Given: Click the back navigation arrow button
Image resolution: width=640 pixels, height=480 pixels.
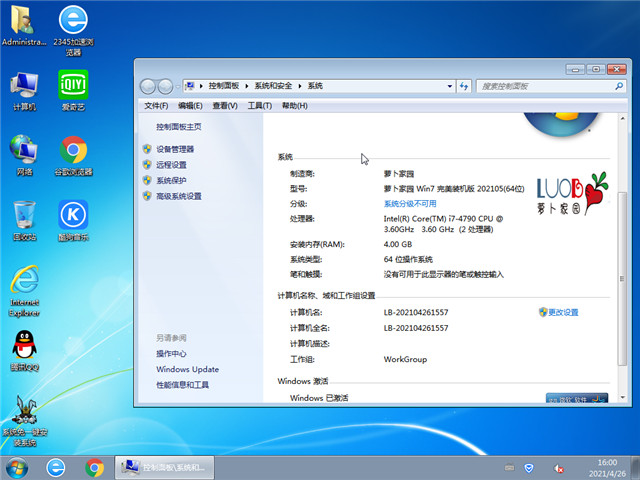Looking at the screenshot, I should click(148, 86).
